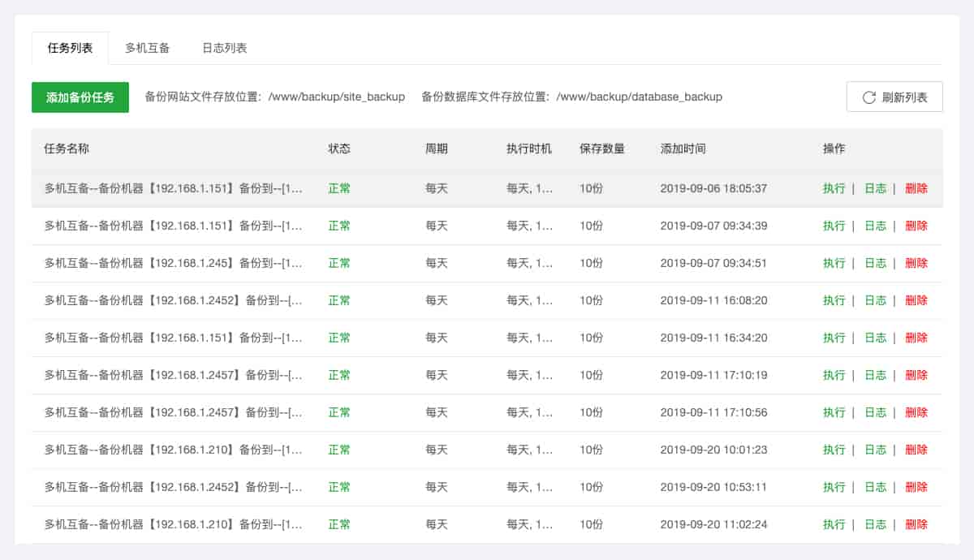Click the 添加时间 column header
The height and width of the screenshot is (560, 974).
[683, 149]
